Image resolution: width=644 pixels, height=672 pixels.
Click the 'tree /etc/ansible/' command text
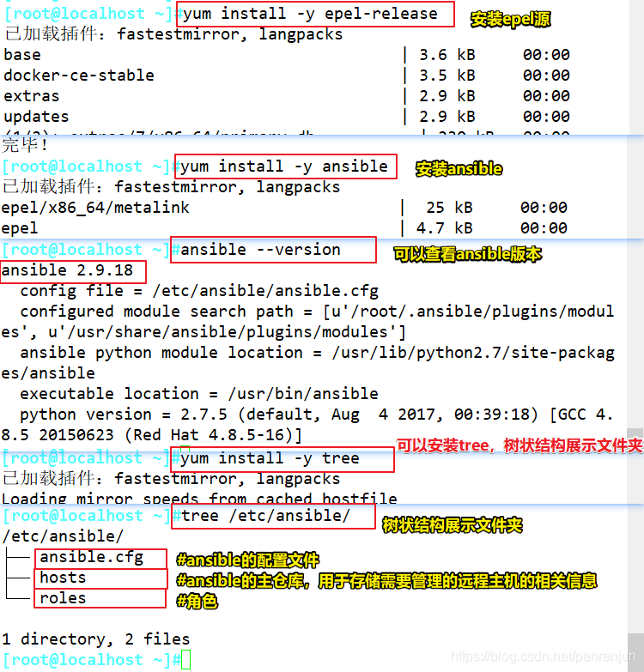[265, 516]
